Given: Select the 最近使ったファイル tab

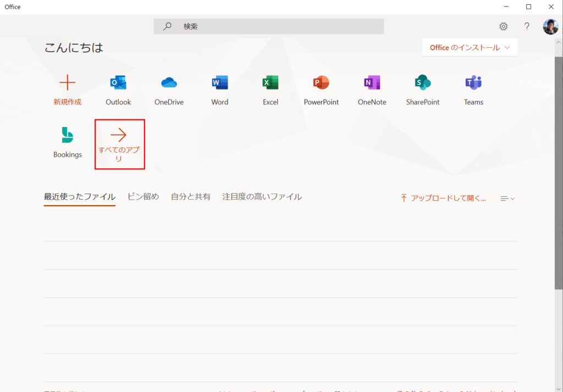Looking at the screenshot, I should [x=79, y=197].
